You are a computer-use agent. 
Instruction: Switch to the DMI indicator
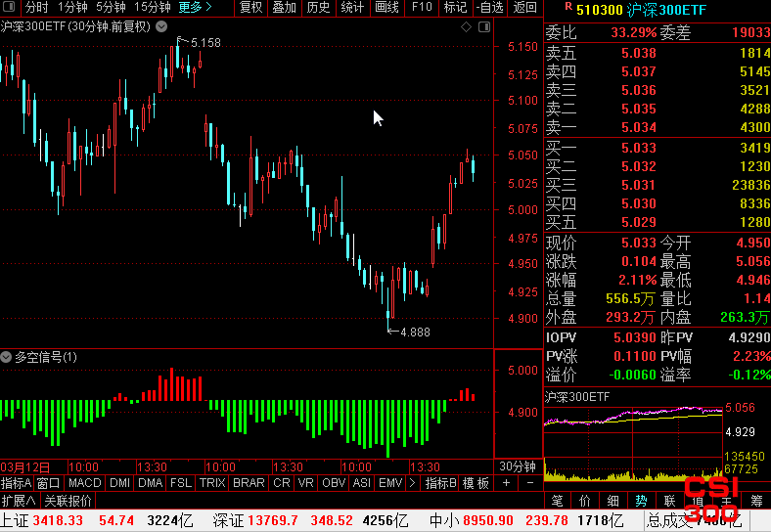point(120,483)
